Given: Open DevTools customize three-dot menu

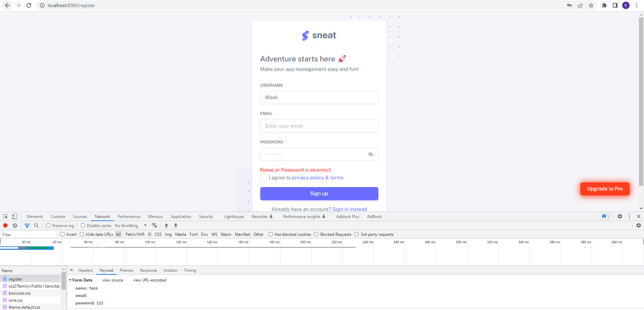Looking at the screenshot, I should click(629, 217).
